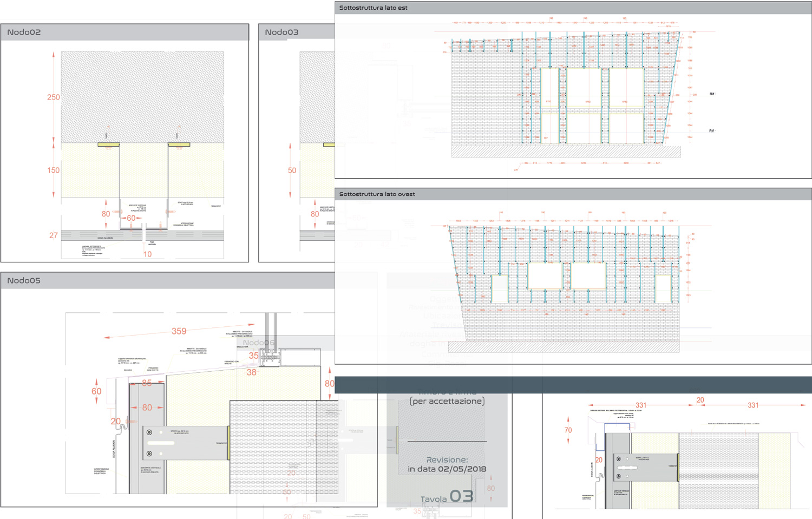
Task: Click the dark blue-grey banner bar
Action: click(x=573, y=385)
